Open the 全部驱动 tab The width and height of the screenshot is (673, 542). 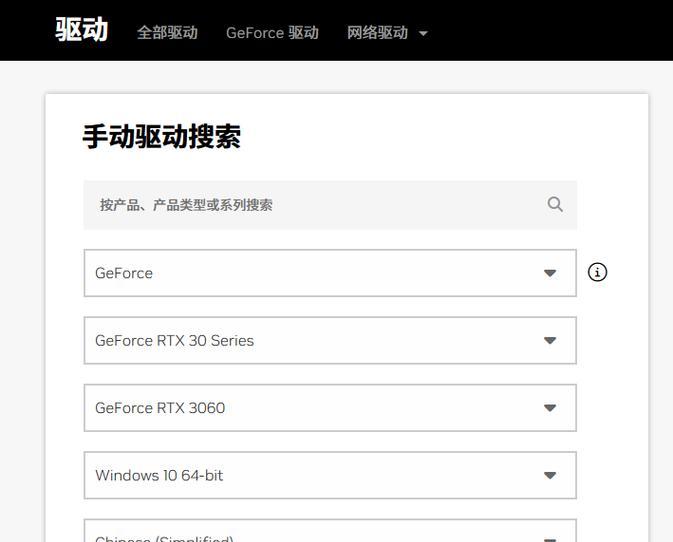tap(167, 33)
